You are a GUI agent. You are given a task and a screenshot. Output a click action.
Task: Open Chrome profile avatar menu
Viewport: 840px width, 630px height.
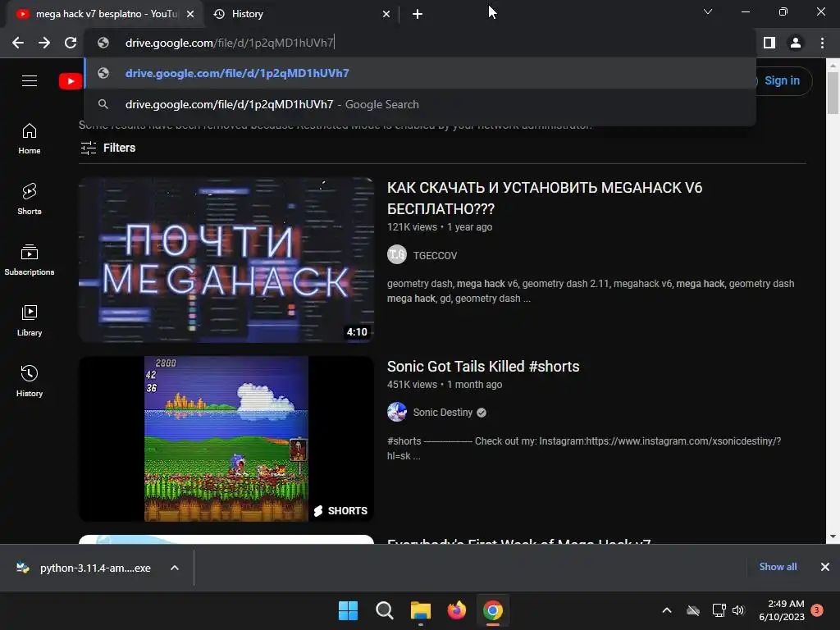point(796,43)
